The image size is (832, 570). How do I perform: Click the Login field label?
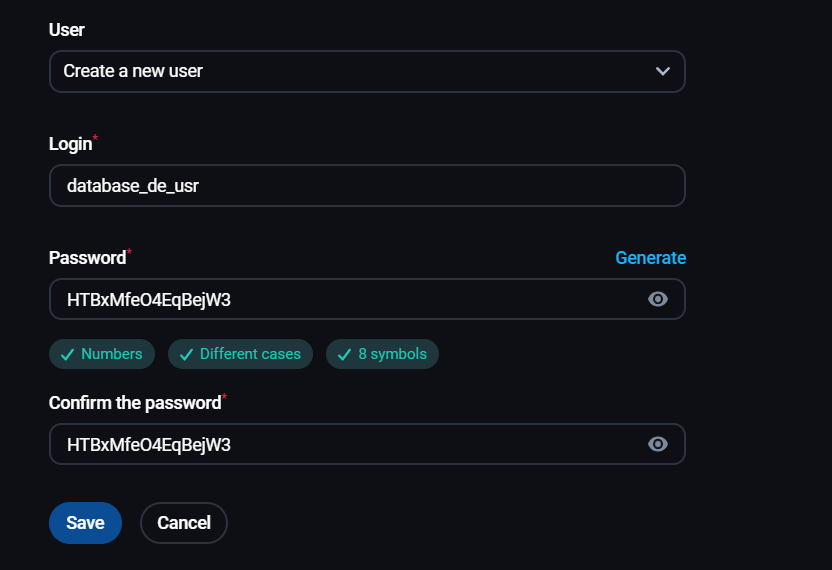tap(70, 144)
